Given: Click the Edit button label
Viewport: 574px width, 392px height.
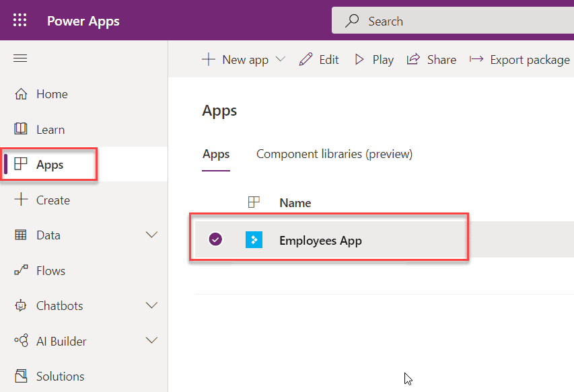Looking at the screenshot, I should point(329,60).
